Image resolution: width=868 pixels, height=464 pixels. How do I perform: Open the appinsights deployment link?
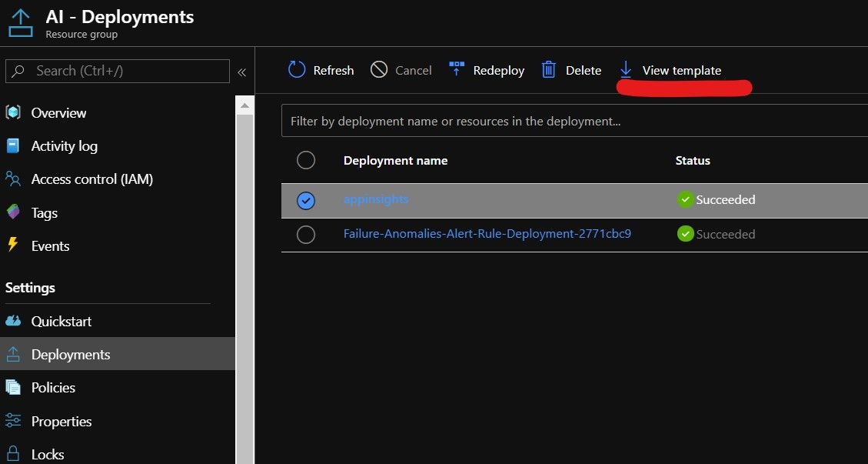pos(376,199)
